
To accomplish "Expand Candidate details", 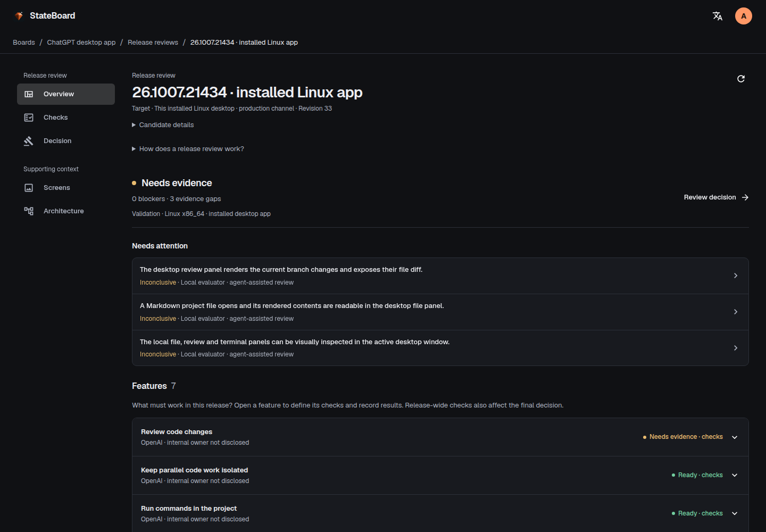I will 163,125.
